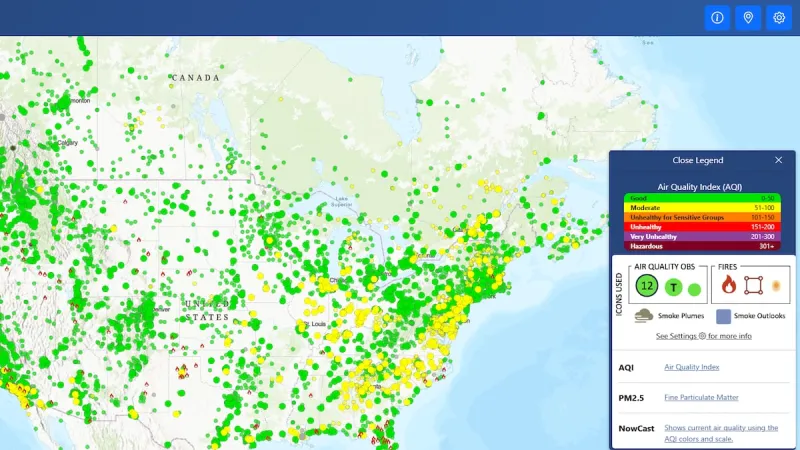Click the monitor icon labeled 12
The image size is (800, 450).
(646, 286)
